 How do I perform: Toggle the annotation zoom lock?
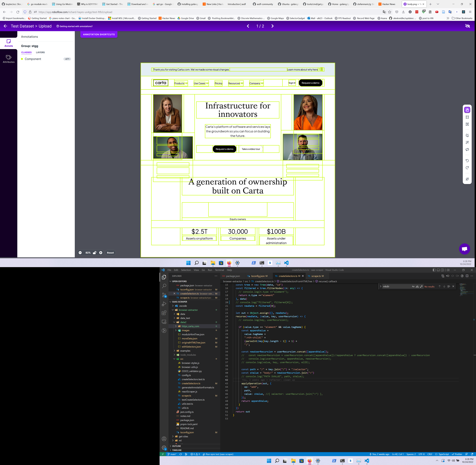(94, 253)
